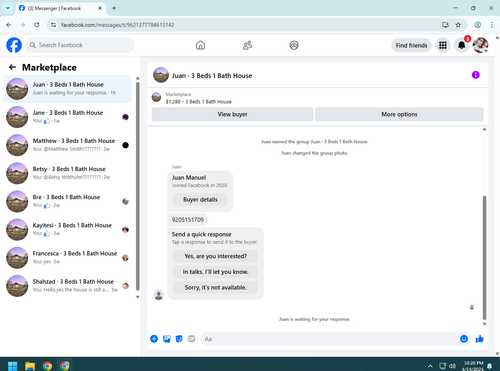Open account profile picture menu
This screenshot has width=500, height=371.
pos(480,45)
